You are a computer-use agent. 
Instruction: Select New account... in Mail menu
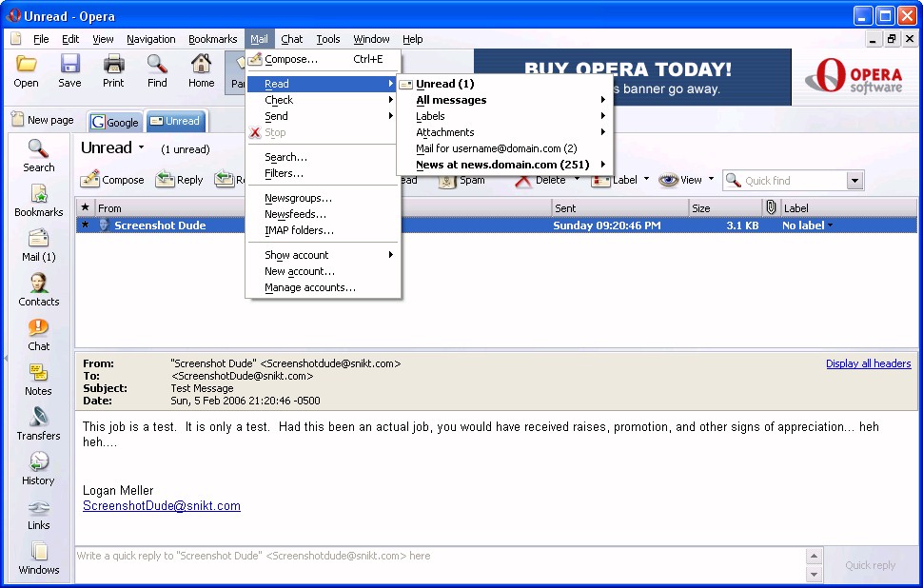tap(323, 271)
